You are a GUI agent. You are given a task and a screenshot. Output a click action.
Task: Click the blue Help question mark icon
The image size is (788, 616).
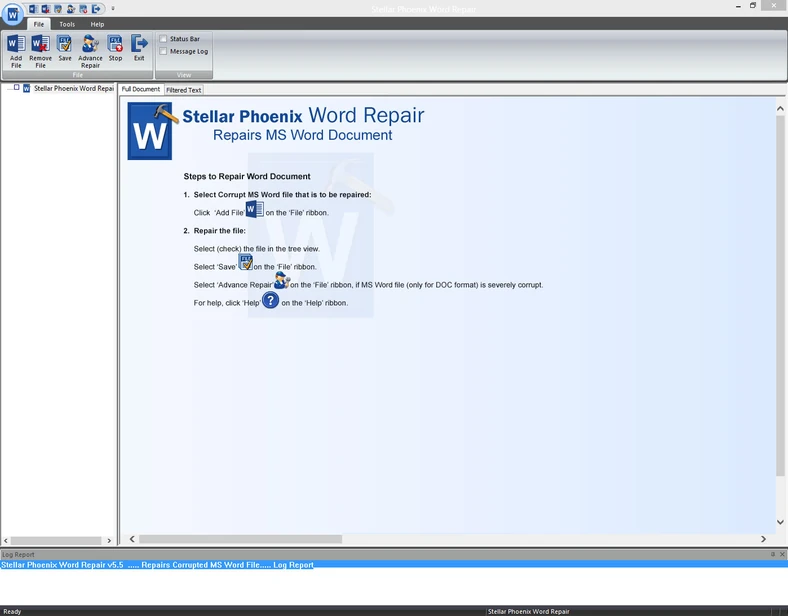pyautogui.click(x=270, y=300)
